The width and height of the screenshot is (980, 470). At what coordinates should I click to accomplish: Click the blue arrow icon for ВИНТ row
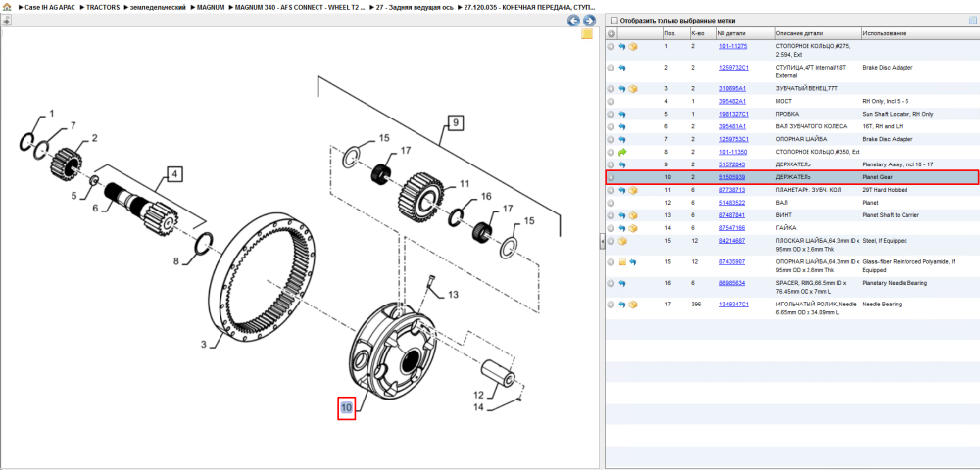pyautogui.click(x=622, y=215)
